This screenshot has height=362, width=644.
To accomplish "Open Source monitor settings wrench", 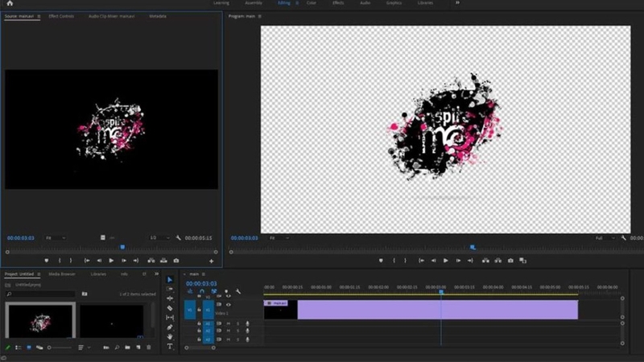I will [x=178, y=237].
